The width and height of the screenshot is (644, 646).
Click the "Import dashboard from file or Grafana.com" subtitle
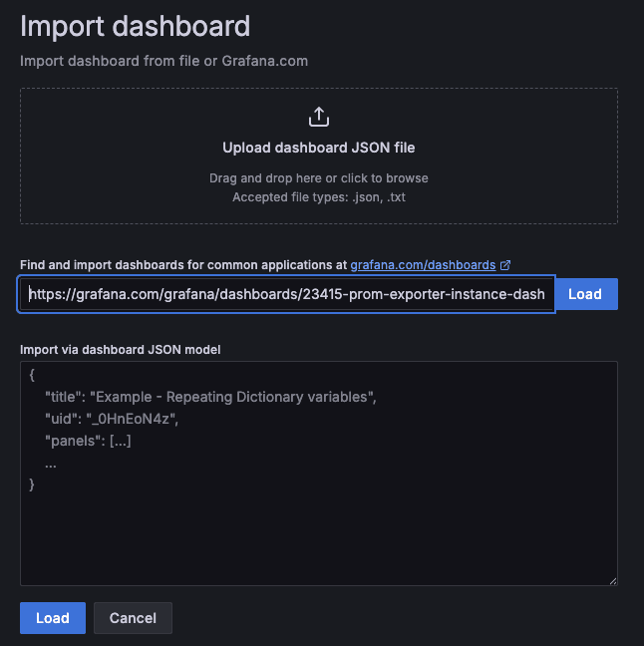163,61
